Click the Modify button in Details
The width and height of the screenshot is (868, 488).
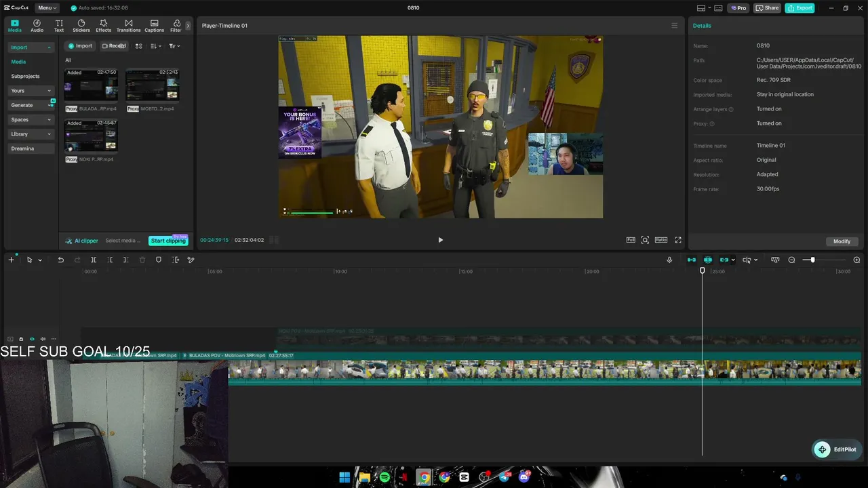(842, 241)
